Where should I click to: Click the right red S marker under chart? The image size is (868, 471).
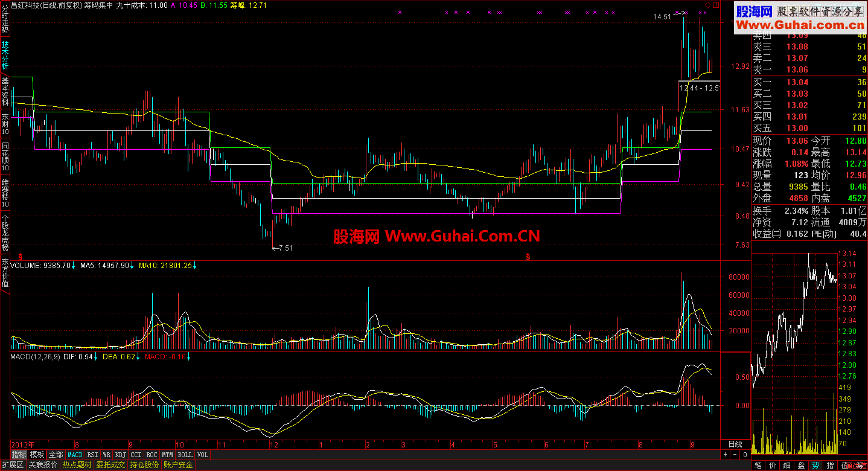528,257
